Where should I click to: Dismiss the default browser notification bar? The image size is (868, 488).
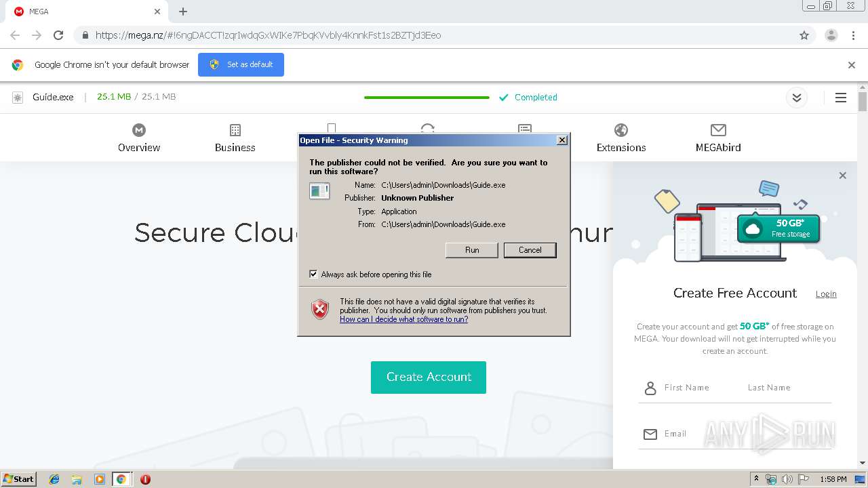coord(852,65)
